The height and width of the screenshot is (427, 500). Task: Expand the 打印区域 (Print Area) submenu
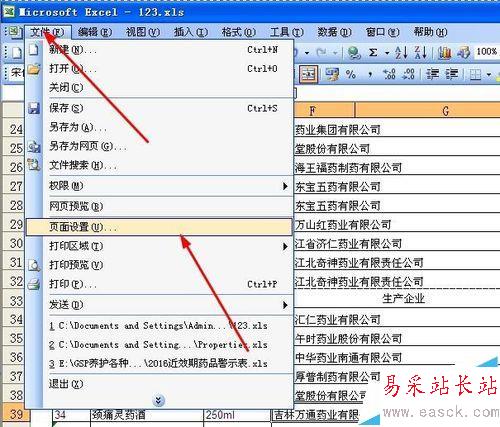click(159, 246)
